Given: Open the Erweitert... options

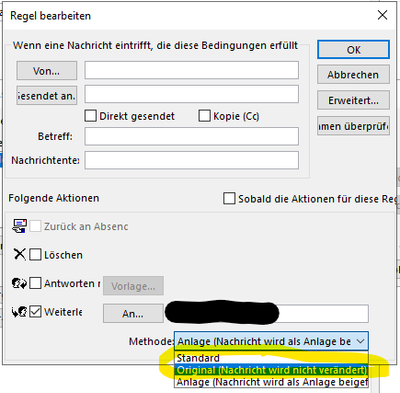Looking at the screenshot, I should 353,100.
